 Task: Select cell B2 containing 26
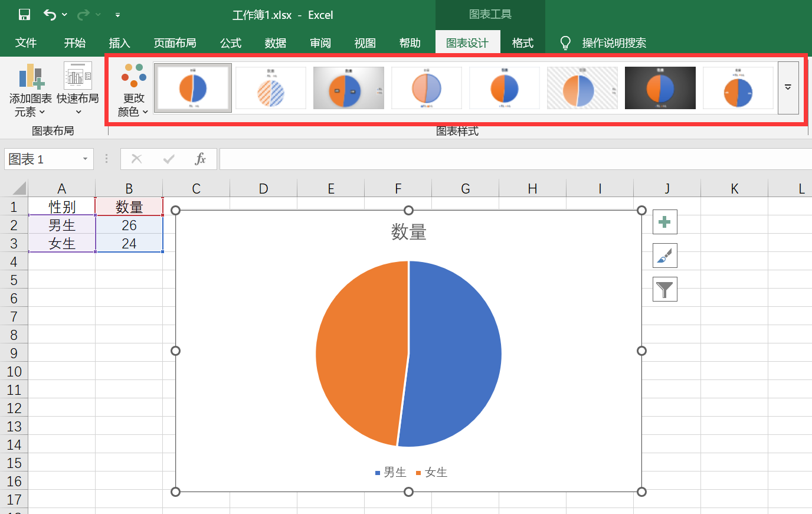point(129,225)
